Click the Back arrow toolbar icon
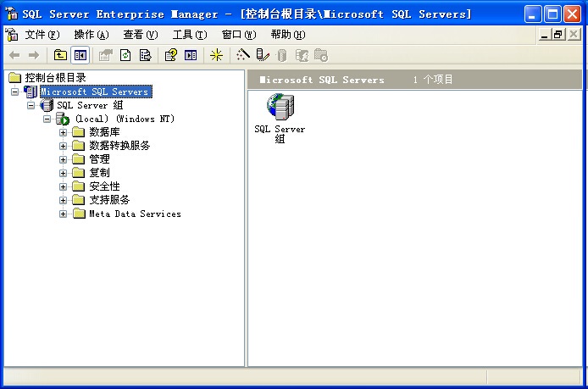The width and height of the screenshot is (588, 389). coord(14,56)
